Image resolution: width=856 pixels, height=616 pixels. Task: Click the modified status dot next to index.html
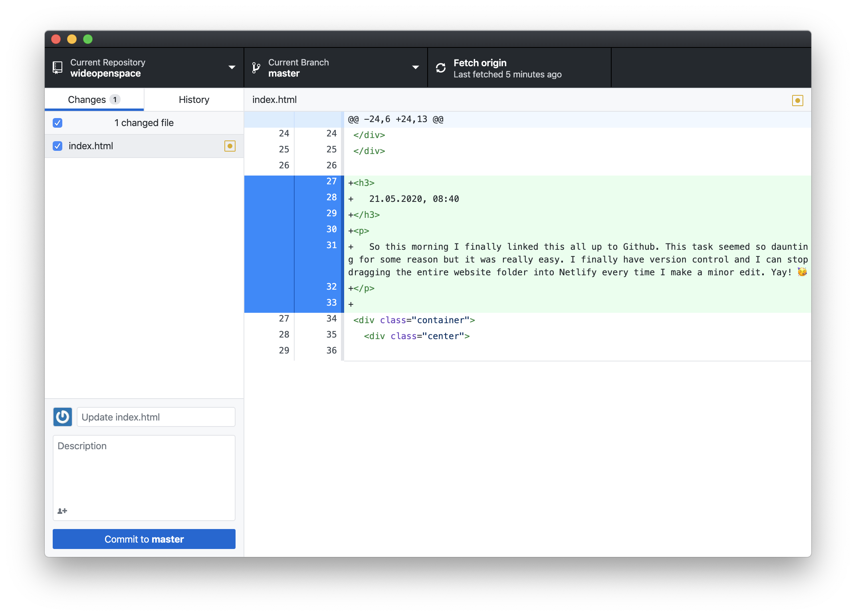(x=230, y=146)
